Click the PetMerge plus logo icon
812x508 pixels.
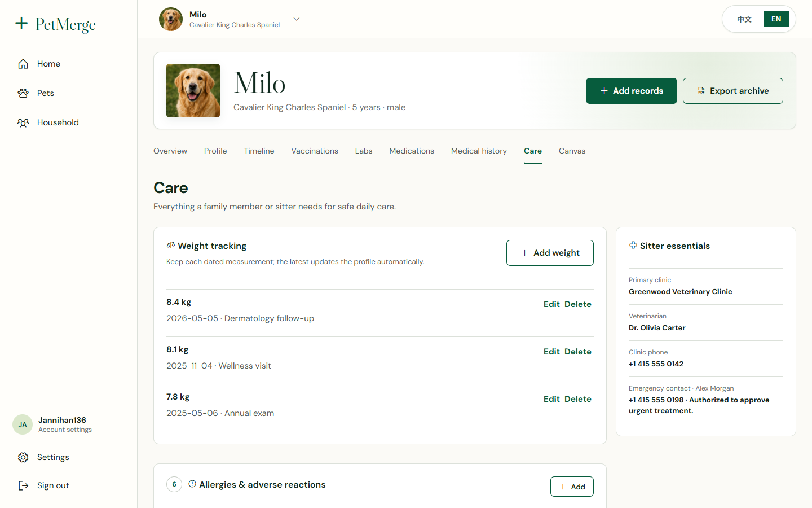pyautogui.click(x=21, y=23)
